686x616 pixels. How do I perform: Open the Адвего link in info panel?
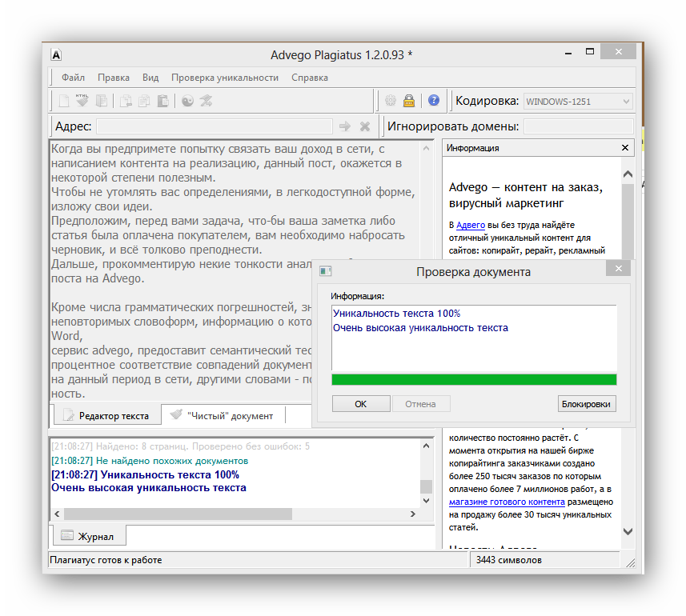pyautogui.click(x=471, y=225)
